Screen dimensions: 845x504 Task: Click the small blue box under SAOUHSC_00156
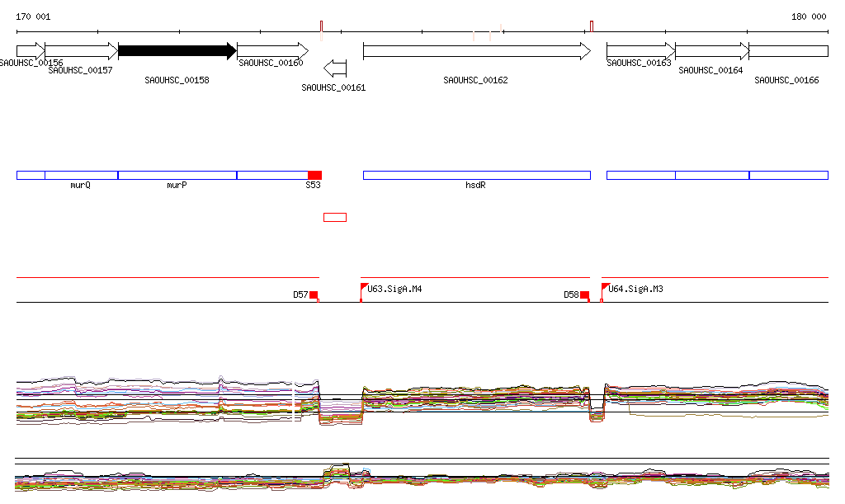[31, 175]
